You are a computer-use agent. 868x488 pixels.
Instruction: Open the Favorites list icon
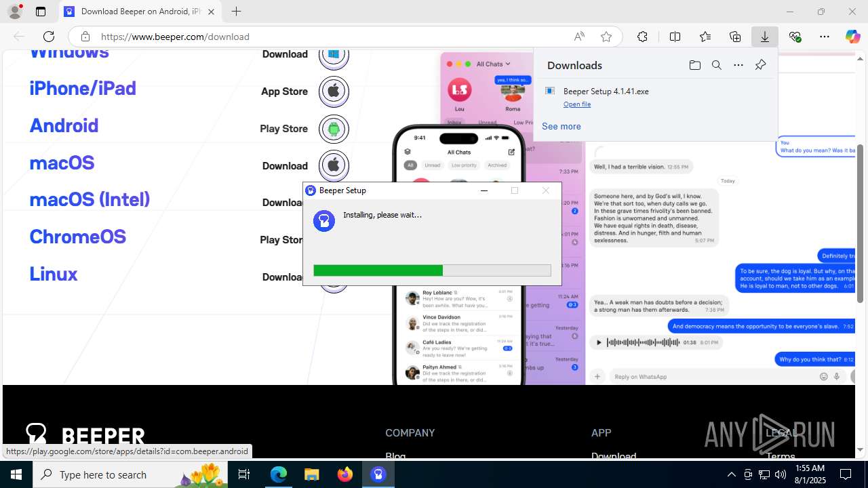(x=705, y=37)
